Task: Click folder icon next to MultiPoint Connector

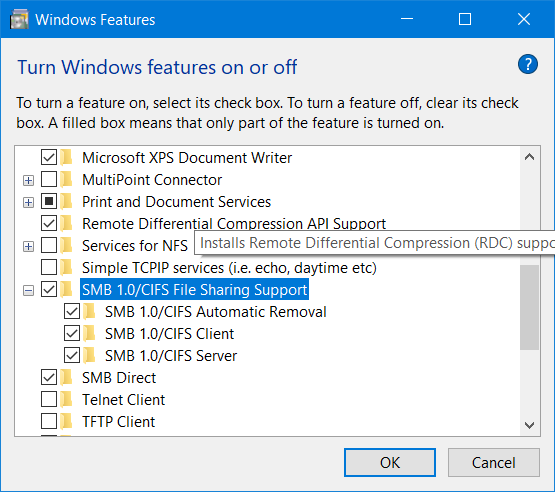Action: click(x=67, y=180)
